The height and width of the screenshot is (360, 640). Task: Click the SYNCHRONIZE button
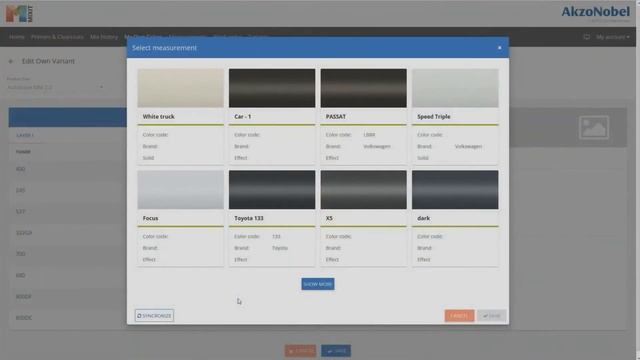pos(155,316)
